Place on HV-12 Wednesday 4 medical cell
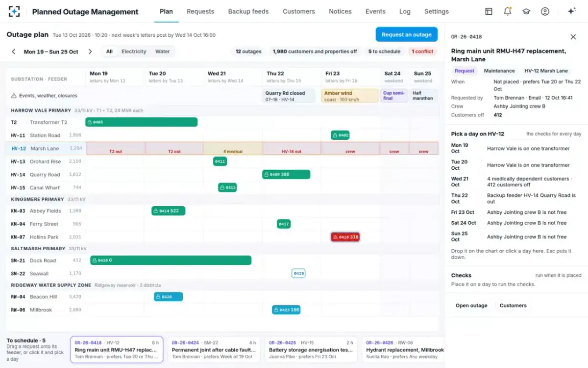 pyautogui.click(x=233, y=148)
